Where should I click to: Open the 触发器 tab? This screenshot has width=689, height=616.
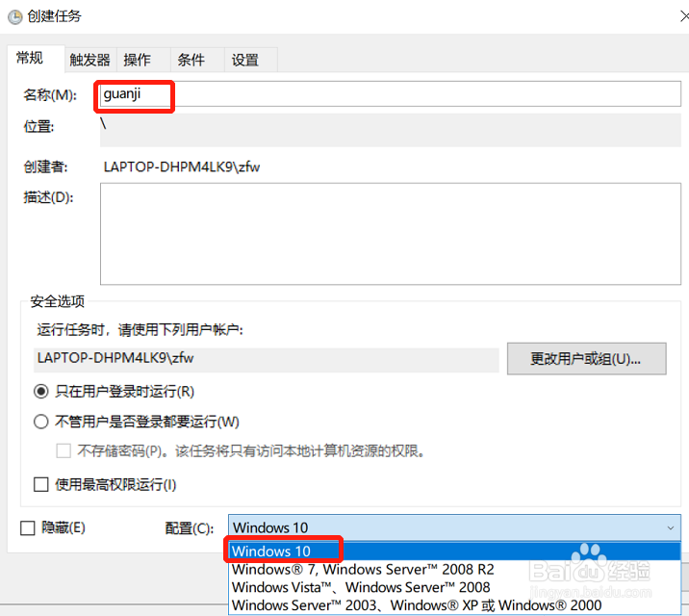pos(90,60)
